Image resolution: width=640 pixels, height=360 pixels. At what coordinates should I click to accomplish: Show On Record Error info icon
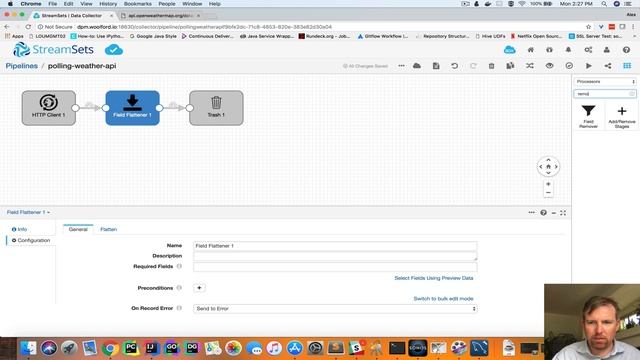(179, 308)
